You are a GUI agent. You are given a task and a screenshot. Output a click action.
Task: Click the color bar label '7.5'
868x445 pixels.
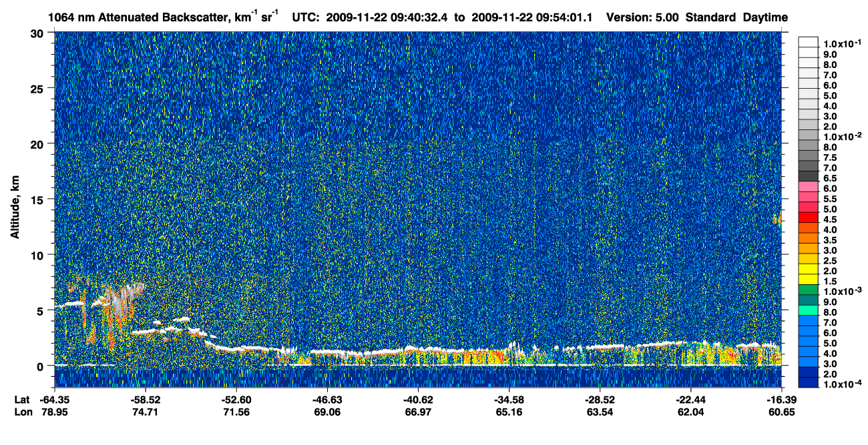[831, 157]
